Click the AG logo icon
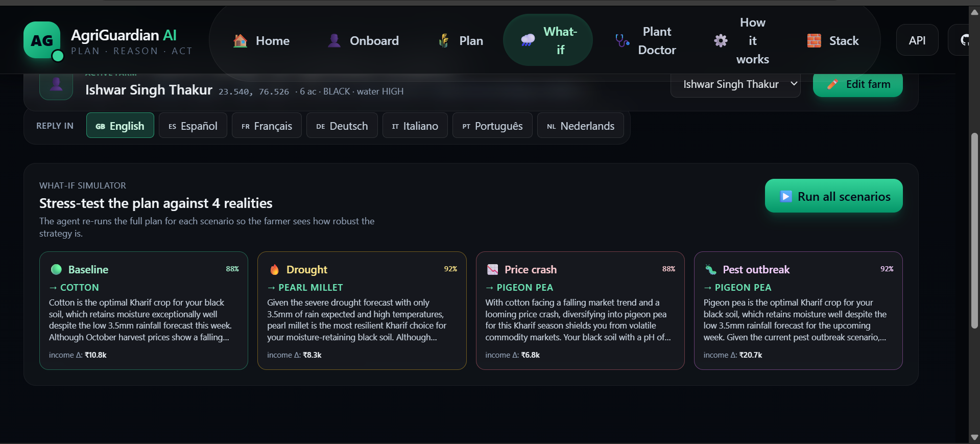980x444 pixels. [42, 40]
